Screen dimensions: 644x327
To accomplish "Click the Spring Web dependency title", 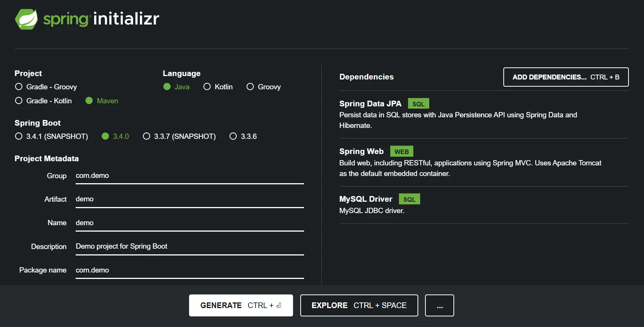I will pos(361,151).
